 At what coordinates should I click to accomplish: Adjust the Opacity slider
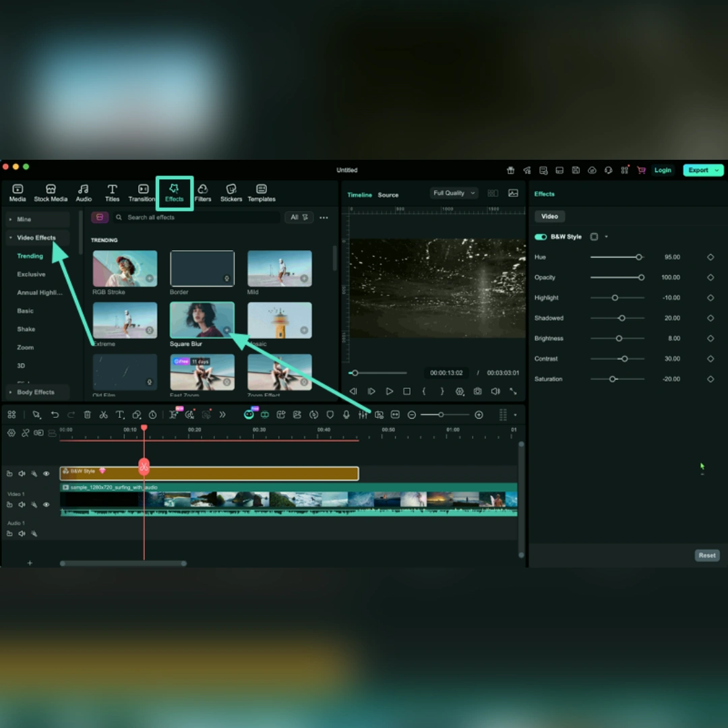617,278
